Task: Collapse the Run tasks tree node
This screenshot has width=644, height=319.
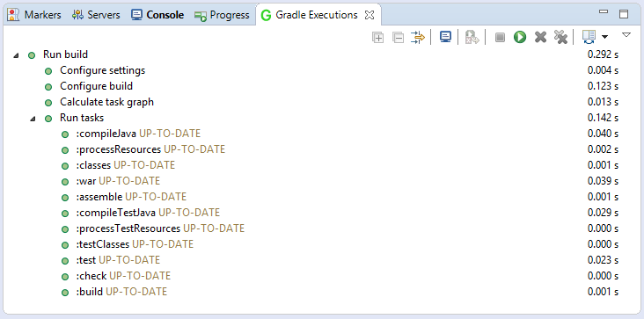Action: [33, 119]
